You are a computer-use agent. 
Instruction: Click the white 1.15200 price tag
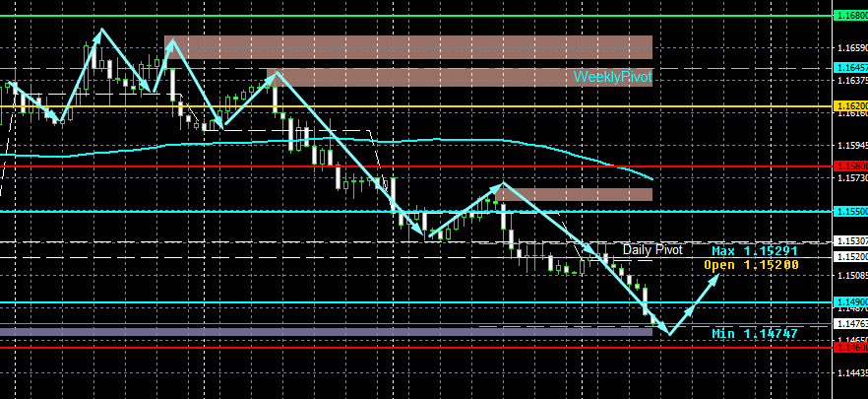851,257
